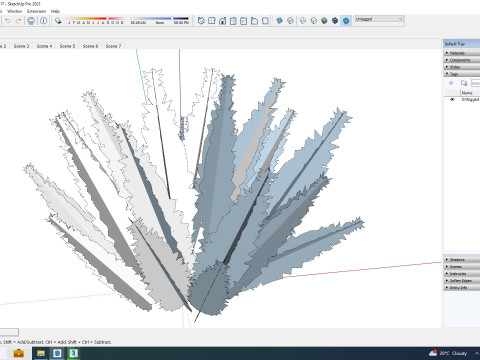This screenshot has height=360, width=480.
Task: Open Model Info icon
Action: pos(44,21)
